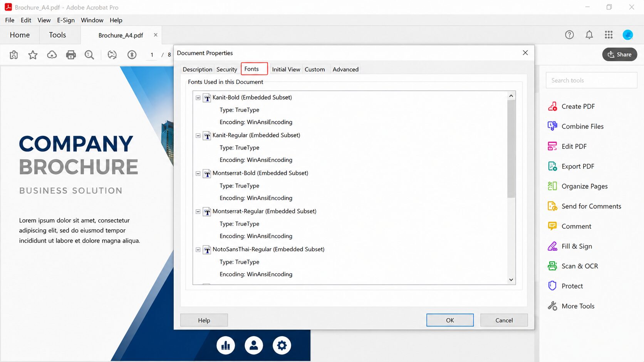Click the Share button

click(x=619, y=55)
